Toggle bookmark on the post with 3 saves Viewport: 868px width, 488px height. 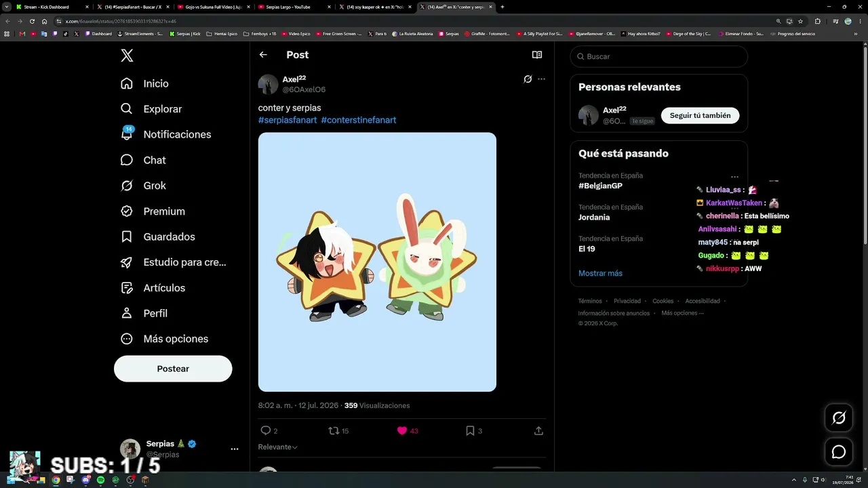point(474,430)
